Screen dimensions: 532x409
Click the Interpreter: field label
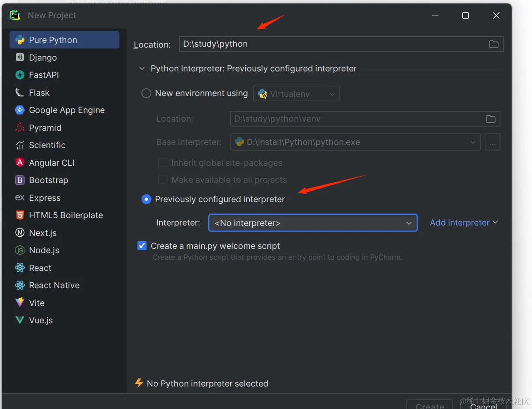178,222
